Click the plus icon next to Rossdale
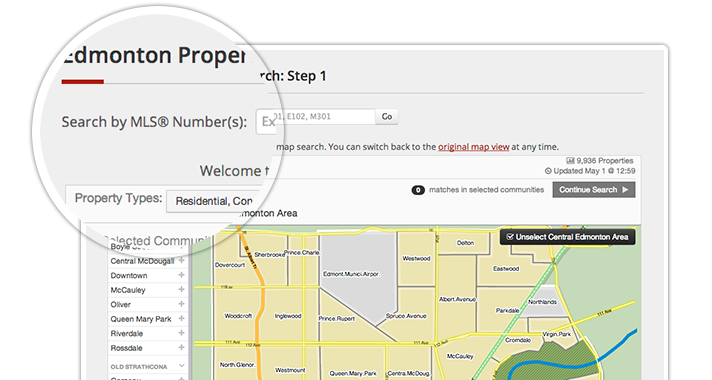This screenshot has width=712, height=380. tap(181, 348)
